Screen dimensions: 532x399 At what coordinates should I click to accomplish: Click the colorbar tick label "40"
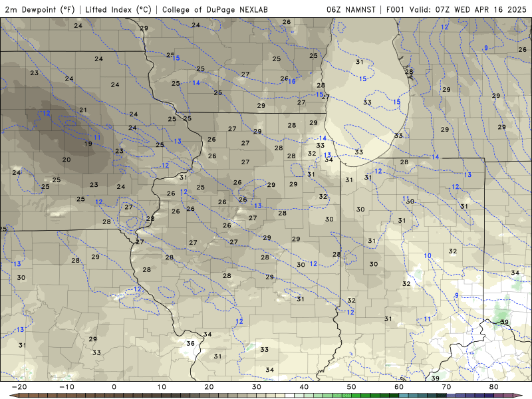pyautogui.click(x=304, y=387)
